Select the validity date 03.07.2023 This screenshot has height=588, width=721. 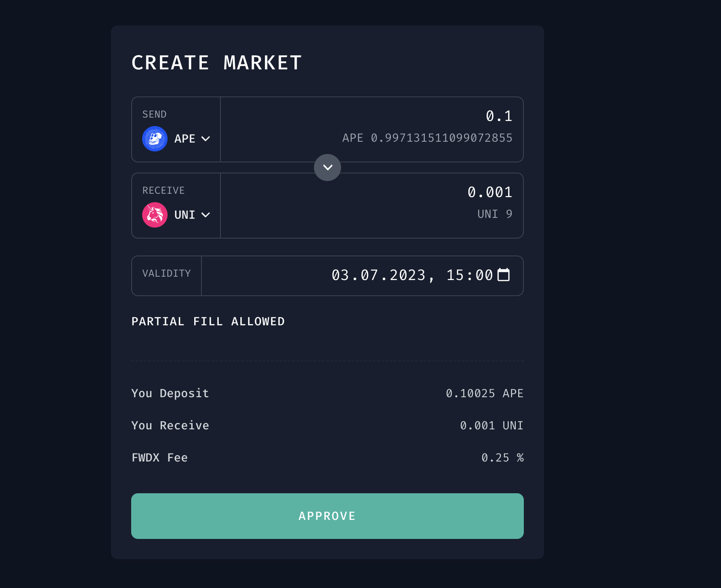point(378,275)
